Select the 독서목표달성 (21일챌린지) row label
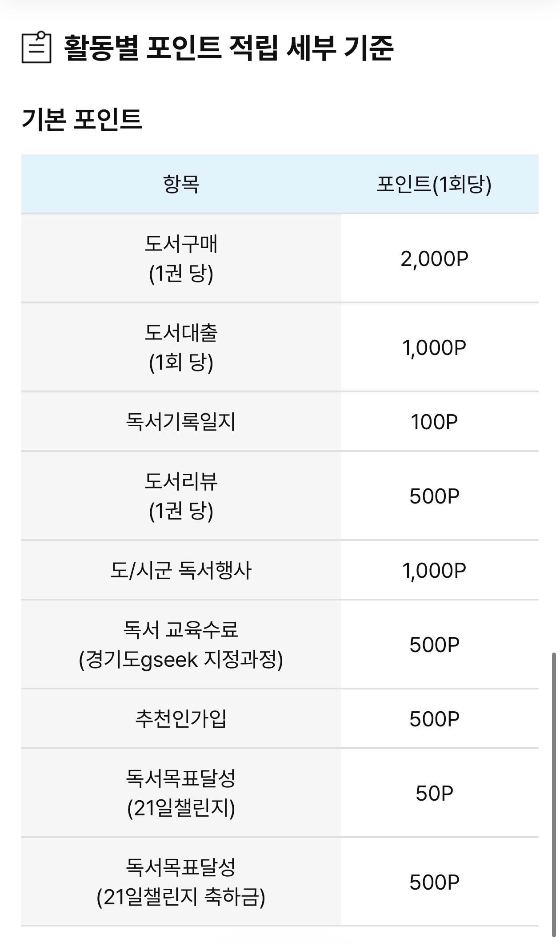 [181, 793]
